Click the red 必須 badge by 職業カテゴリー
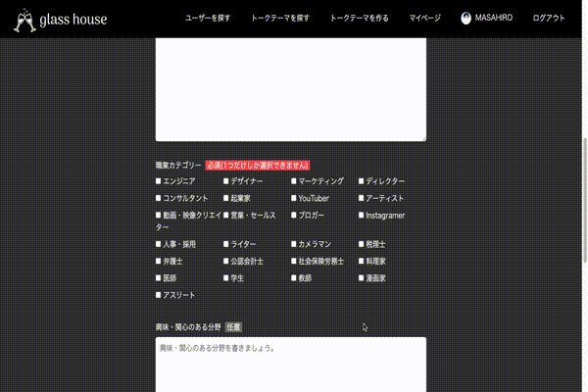The image size is (588, 392). point(258,166)
